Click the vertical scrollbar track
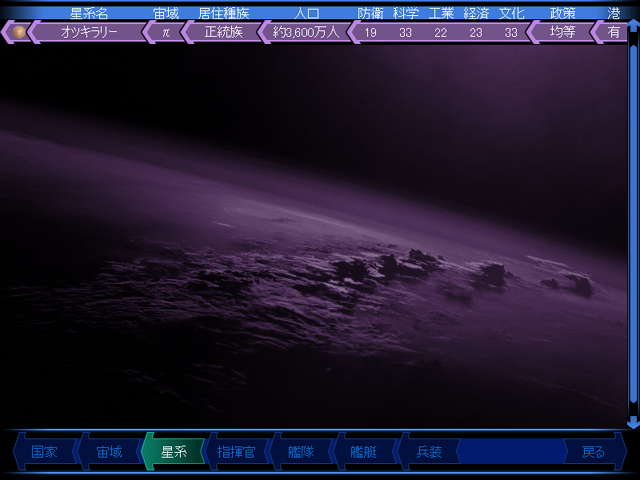This screenshot has height=480, width=640. tap(633, 224)
